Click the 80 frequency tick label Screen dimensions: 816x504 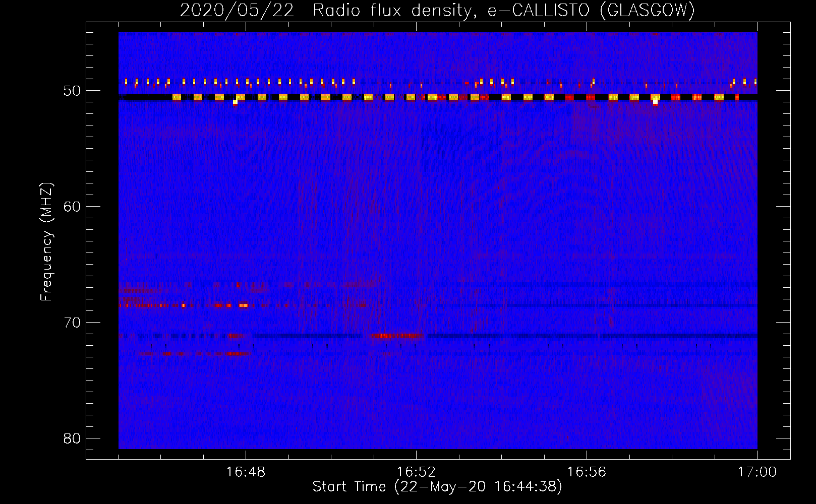(72, 438)
